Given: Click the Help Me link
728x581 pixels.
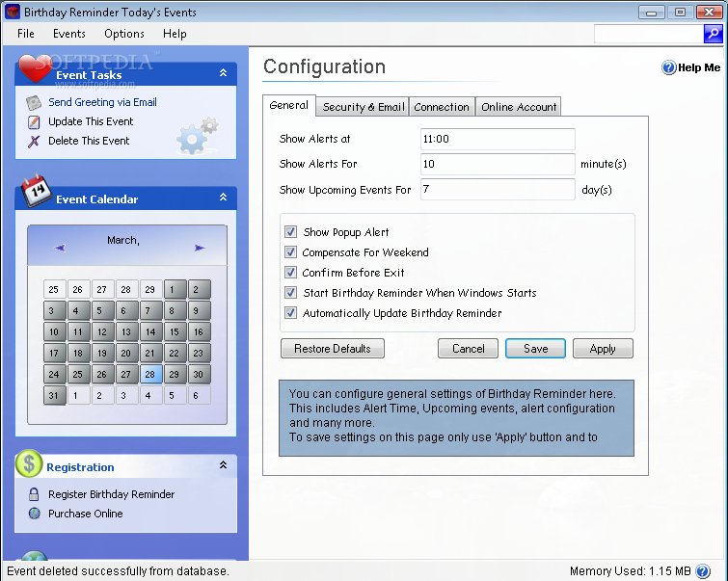Looking at the screenshot, I should pyautogui.click(x=699, y=67).
